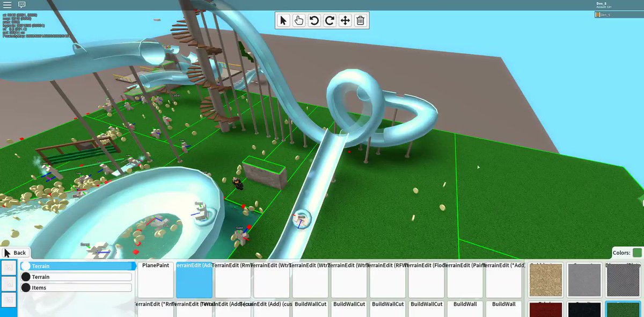Select the dark red material swatch
This screenshot has width=644, height=317.
(546, 309)
